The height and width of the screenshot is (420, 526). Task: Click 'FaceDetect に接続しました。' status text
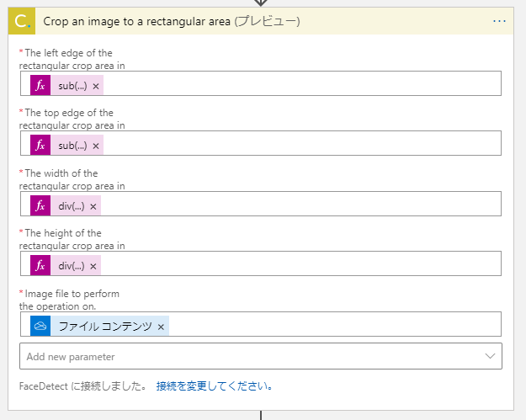[x=82, y=386]
